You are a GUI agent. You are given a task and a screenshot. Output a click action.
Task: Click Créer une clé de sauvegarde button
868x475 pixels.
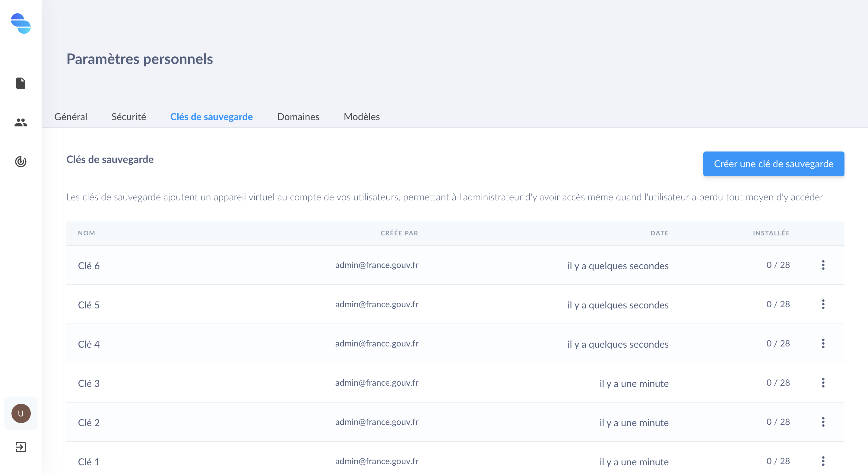774,164
